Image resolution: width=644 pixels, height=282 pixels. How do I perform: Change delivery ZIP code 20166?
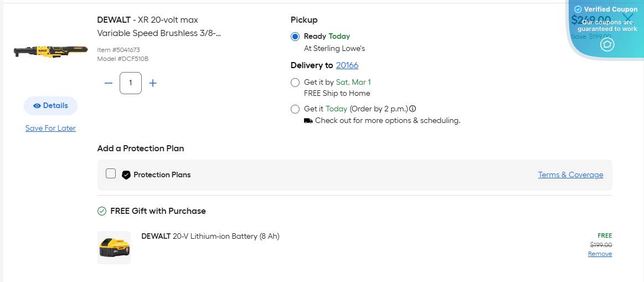(347, 65)
